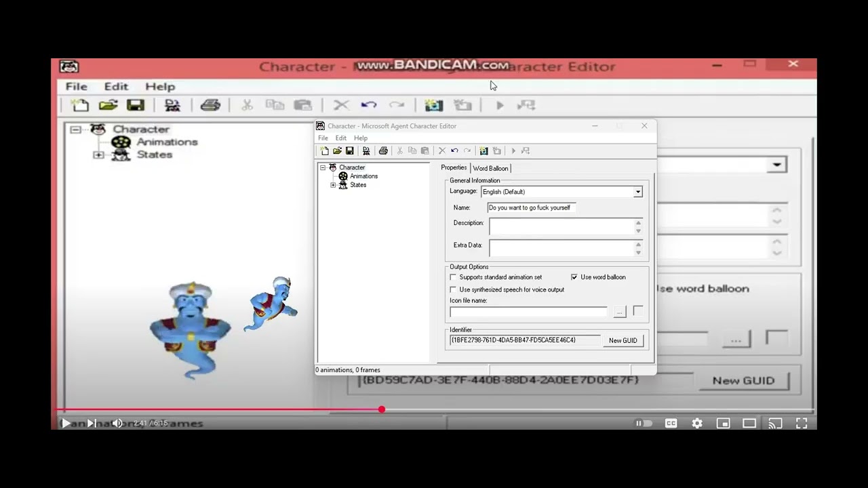This screenshot has height=488, width=868.
Task: Collapse Character tree node in background editor
Action: pyautogui.click(x=75, y=129)
